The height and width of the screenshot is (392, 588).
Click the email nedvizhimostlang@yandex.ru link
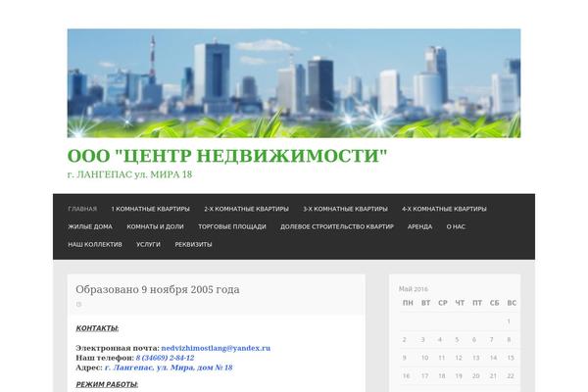tap(216, 348)
